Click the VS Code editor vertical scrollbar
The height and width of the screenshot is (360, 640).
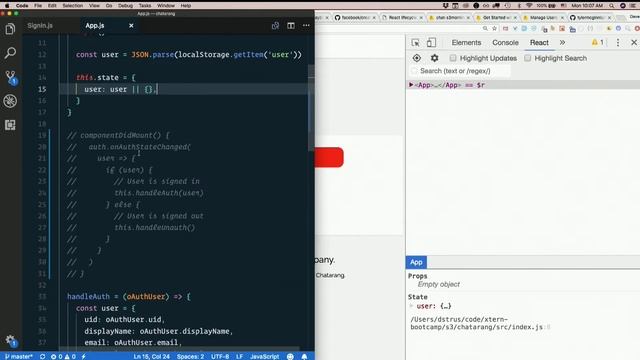tap(311, 108)
